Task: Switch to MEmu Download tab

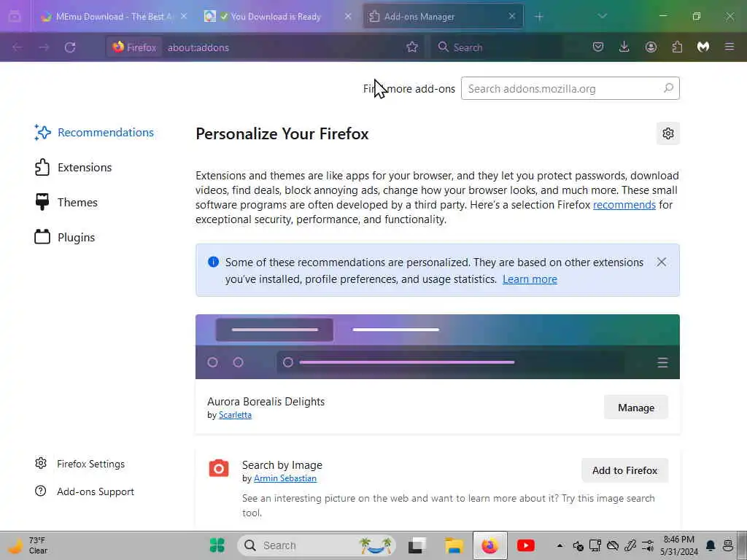Action: [x=113, y=17]
